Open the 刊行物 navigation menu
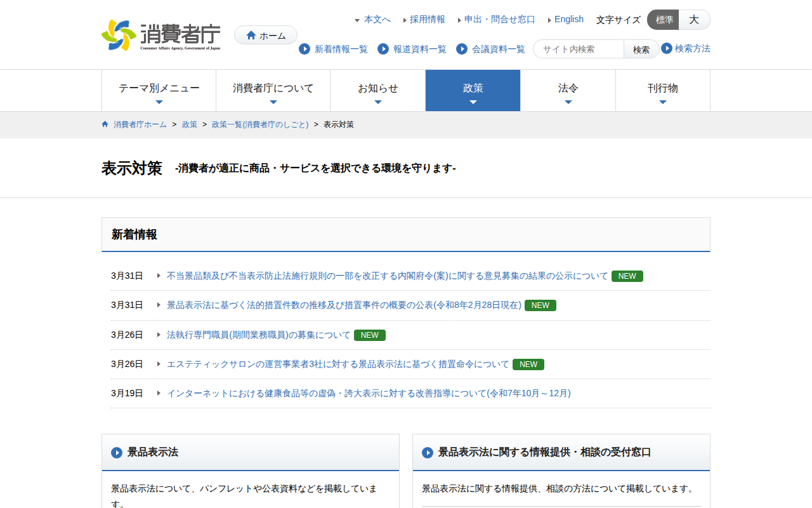The image size is (812, 508). [662, 90]
